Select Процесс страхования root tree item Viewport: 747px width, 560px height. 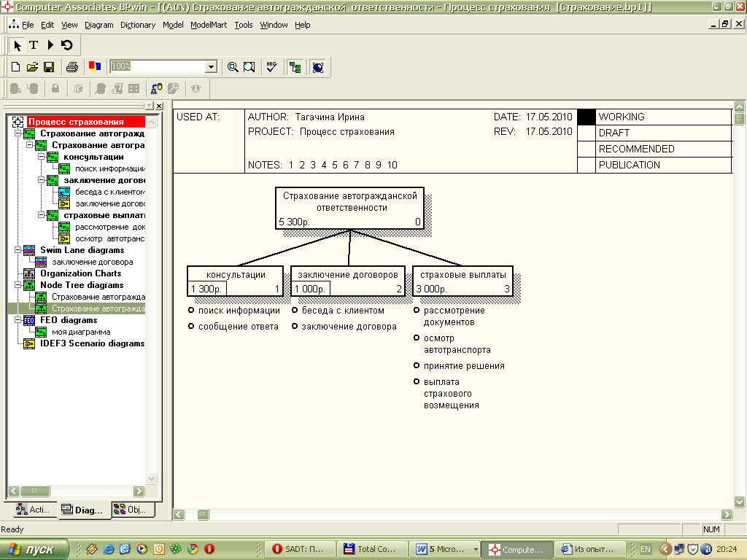76,122
